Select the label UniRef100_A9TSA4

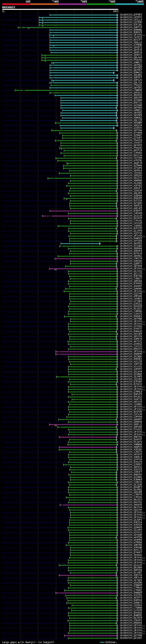(x=131, y=130)
